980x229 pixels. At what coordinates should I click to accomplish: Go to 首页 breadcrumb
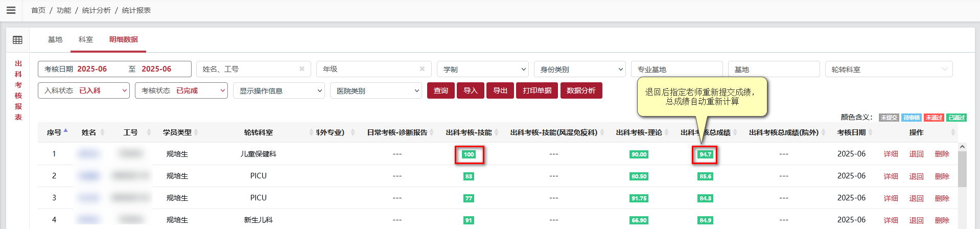tap(38, 10)
